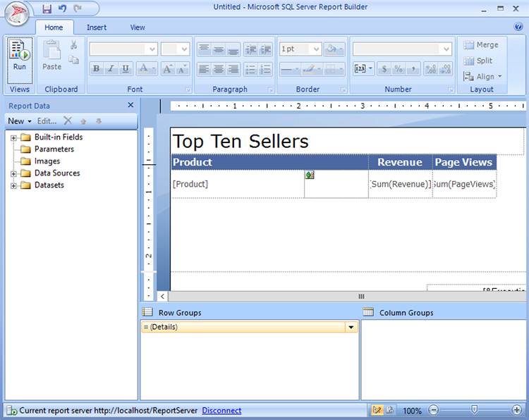Image resolution: width=529 pixels, height=420 pixels.
Task: Switch to design view in status bar
Action: pyautogui.click(x=377, y=410)
